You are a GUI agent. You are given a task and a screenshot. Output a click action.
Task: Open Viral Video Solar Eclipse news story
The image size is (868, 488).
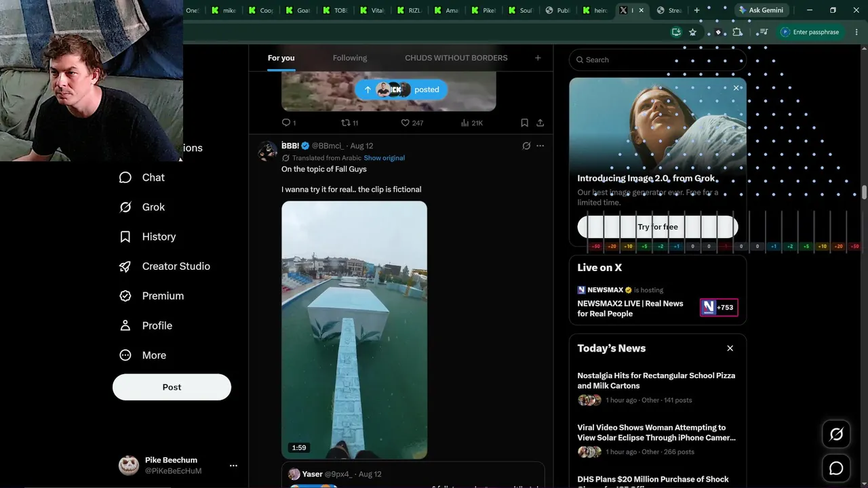(657, 440)
